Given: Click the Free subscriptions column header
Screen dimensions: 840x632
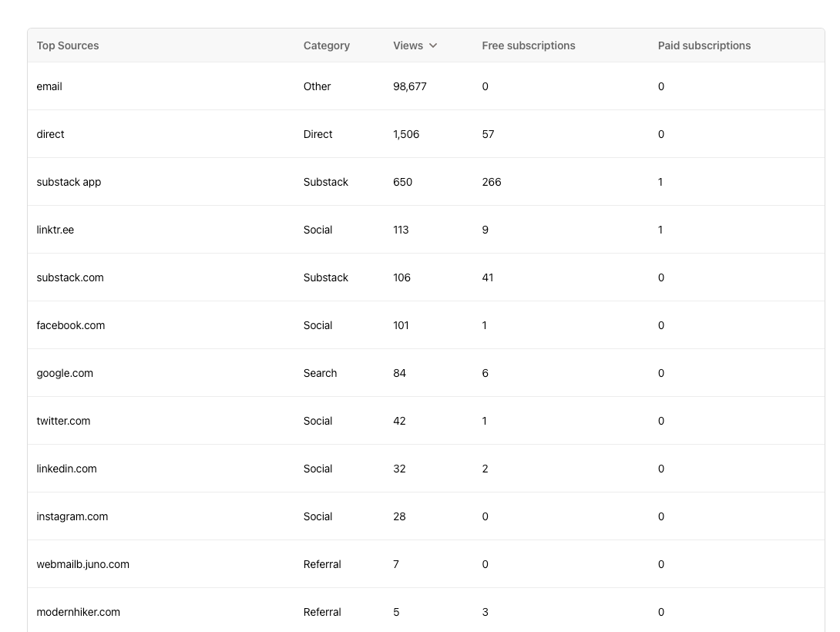Looking at the screenshot, I should point(528,45).
